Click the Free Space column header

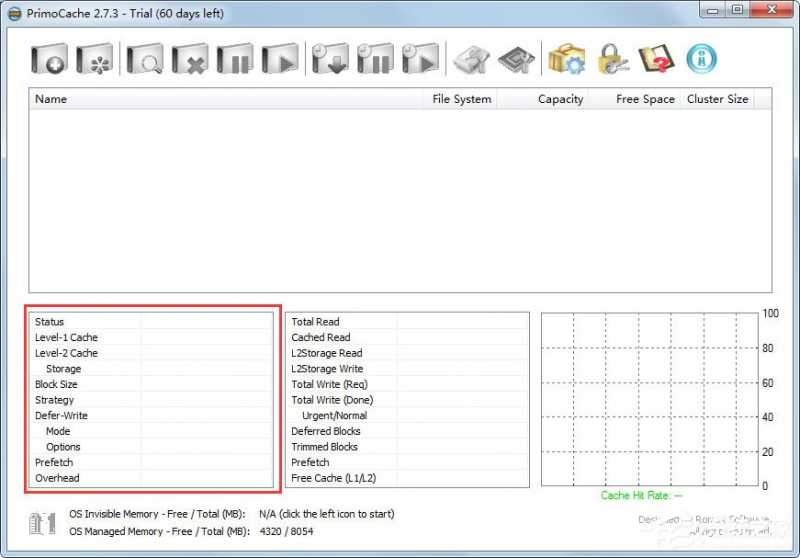point(645,99)
